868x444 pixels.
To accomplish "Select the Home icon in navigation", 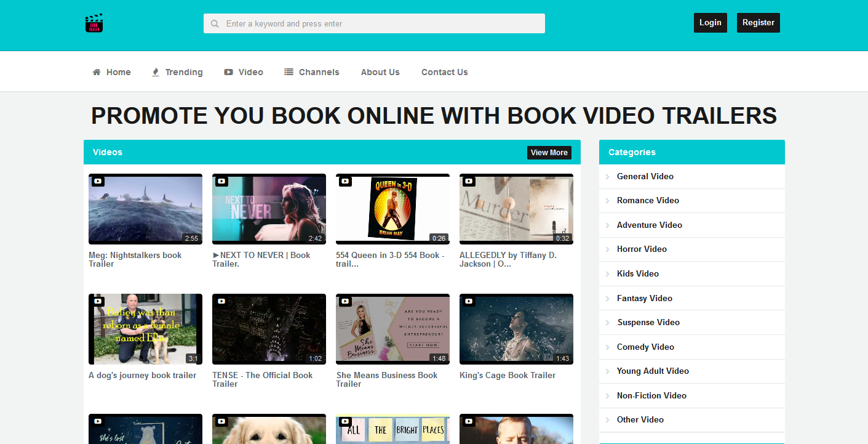I will [x=95, y=72].
